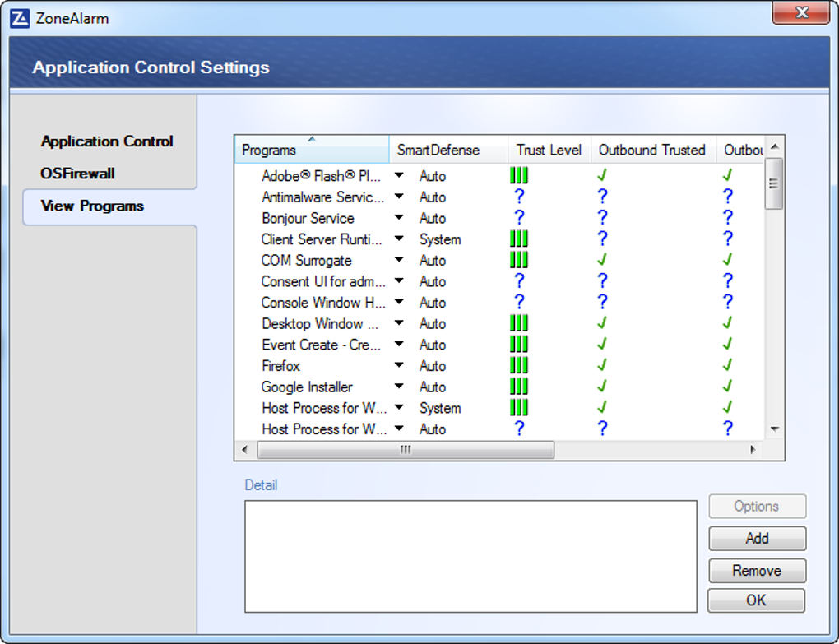Screen dimensions: 839x644
Task: Click Google Installer's Outbound Trusted checkmark
Action: tap(602, 387)
